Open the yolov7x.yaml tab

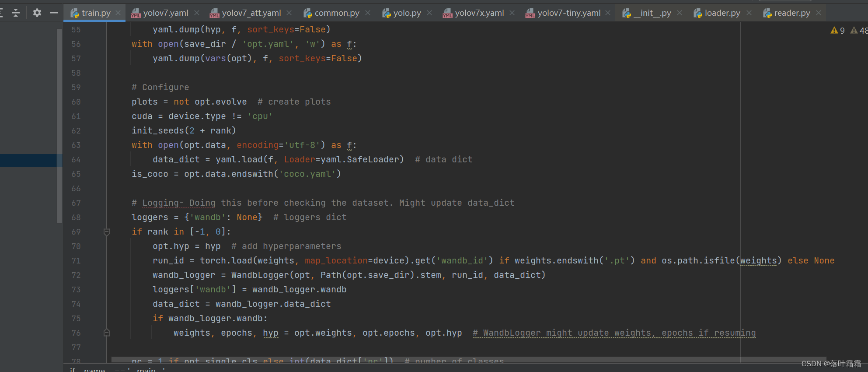tap(479, 13)
